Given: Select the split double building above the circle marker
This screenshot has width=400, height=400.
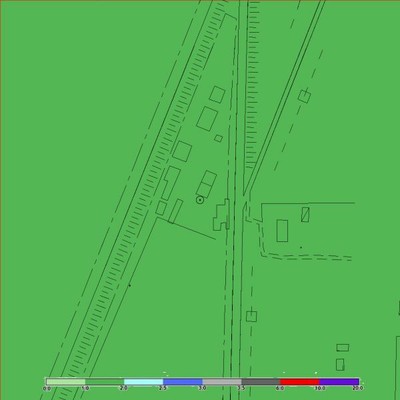Looking at the screenshot, I should click(206, 184).
